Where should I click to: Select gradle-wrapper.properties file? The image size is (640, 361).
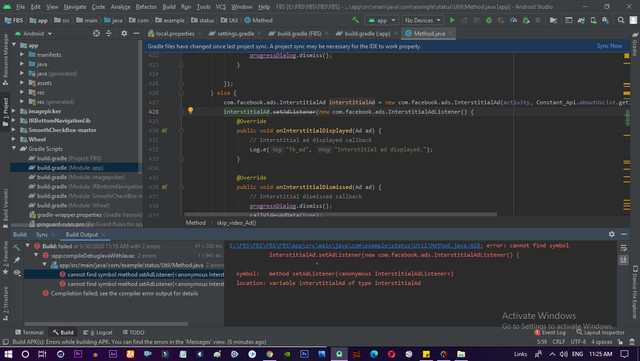point(85,215)
